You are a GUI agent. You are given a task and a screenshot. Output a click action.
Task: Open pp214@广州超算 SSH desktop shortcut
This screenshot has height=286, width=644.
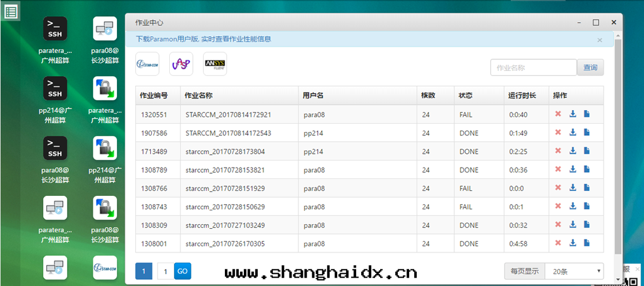[x=55, y=89]
